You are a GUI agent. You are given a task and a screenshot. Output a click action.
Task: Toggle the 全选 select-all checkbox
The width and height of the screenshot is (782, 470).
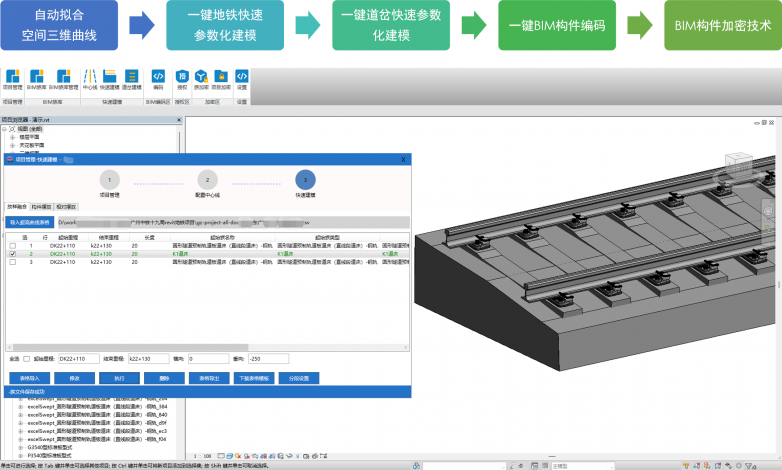click(x=26, y=358)
